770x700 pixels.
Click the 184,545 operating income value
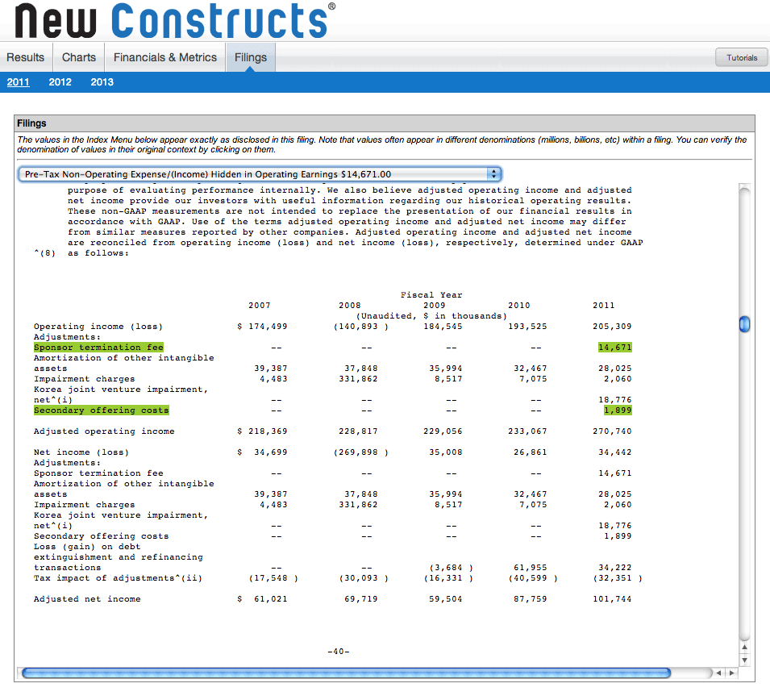[x=443, y=327]
